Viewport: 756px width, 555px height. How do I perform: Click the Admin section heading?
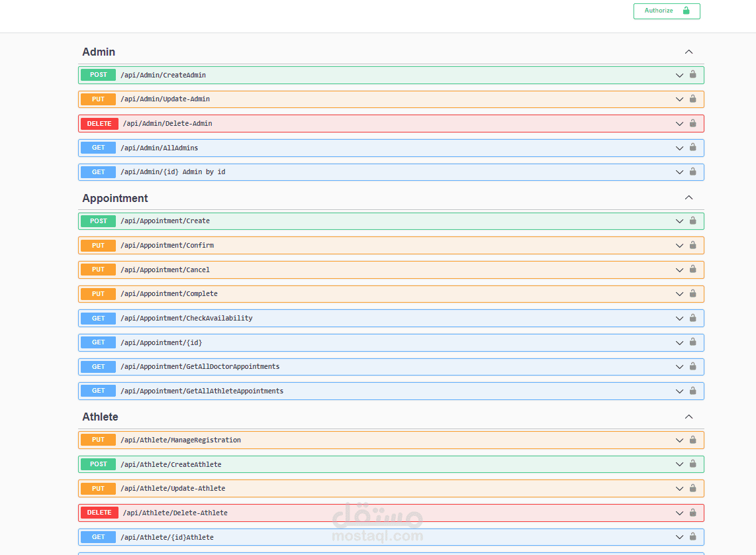tap(99, 52)
